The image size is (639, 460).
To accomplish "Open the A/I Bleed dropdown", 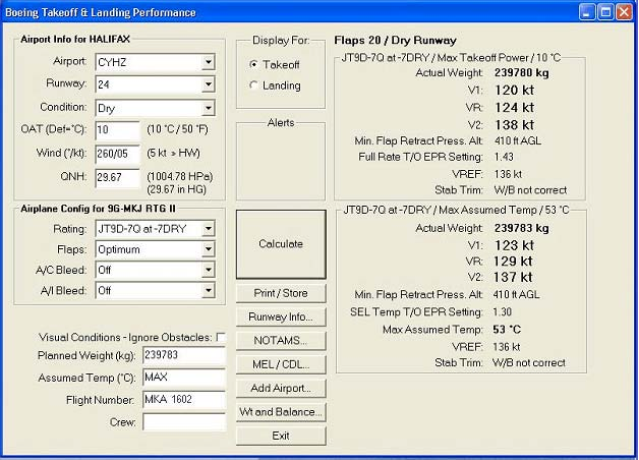I will click(x=155, y=291).
